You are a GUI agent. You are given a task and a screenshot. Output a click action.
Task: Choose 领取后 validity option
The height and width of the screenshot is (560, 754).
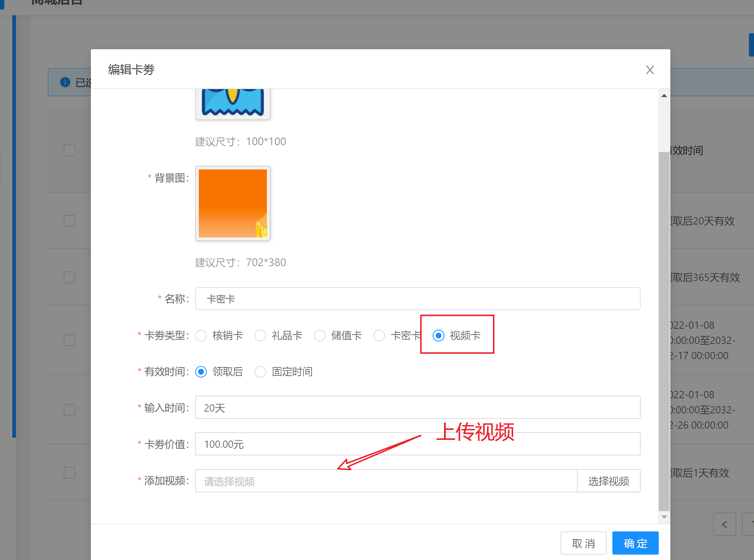point(201,372)
